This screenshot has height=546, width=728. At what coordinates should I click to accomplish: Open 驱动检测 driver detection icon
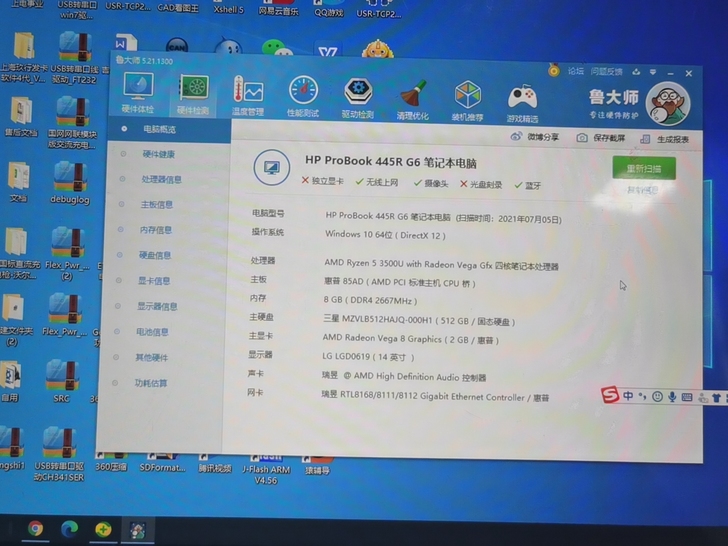[358, 98]
